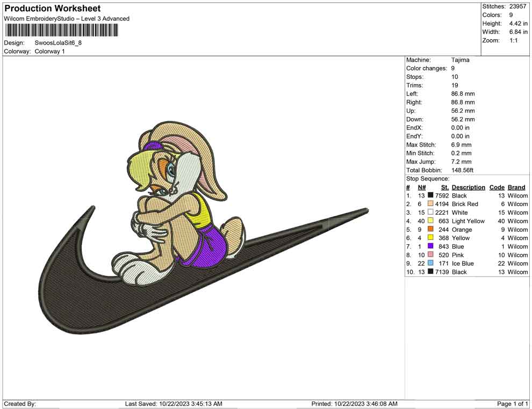Image resolution: width=532 pixels, height=409 pixels.
Task: Click the EndX value '0.00 in'
Action: click(x=460, y=128)
